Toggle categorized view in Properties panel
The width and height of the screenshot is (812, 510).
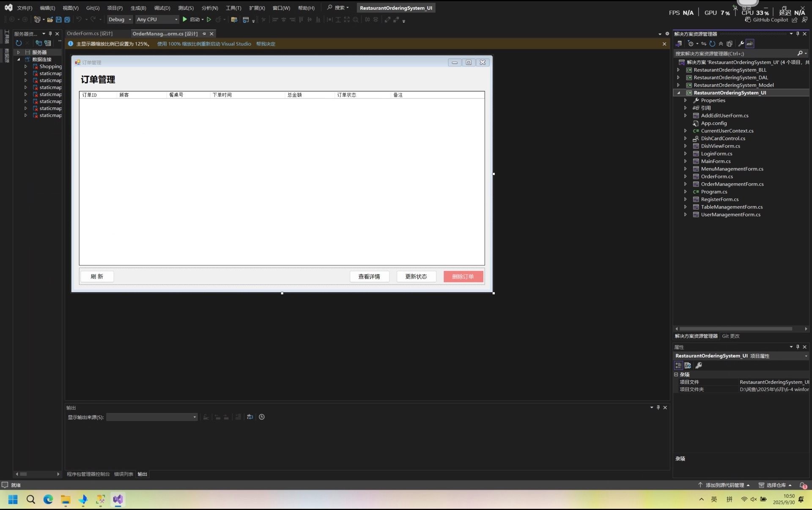pos(678,365)
